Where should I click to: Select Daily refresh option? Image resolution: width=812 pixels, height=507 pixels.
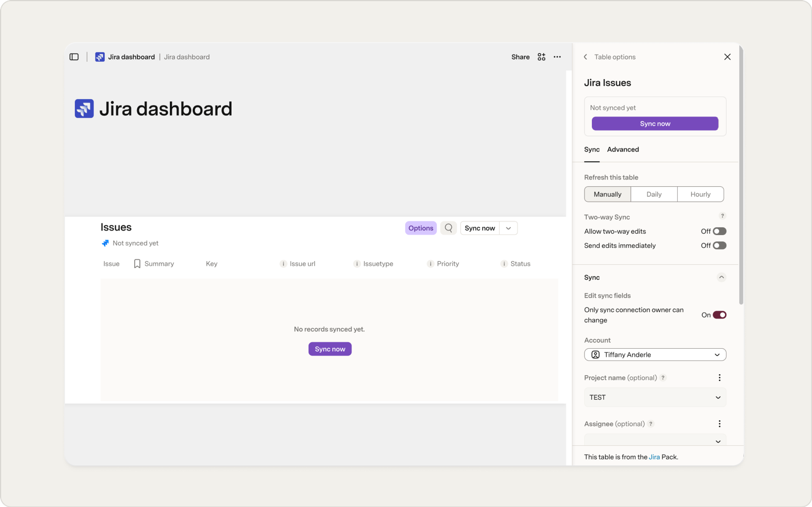coord(654,194)
